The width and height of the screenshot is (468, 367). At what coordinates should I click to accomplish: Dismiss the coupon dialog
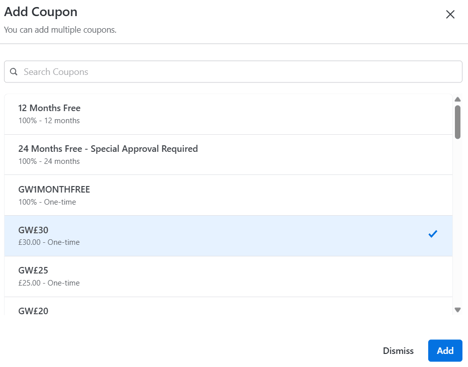(398, 351)
